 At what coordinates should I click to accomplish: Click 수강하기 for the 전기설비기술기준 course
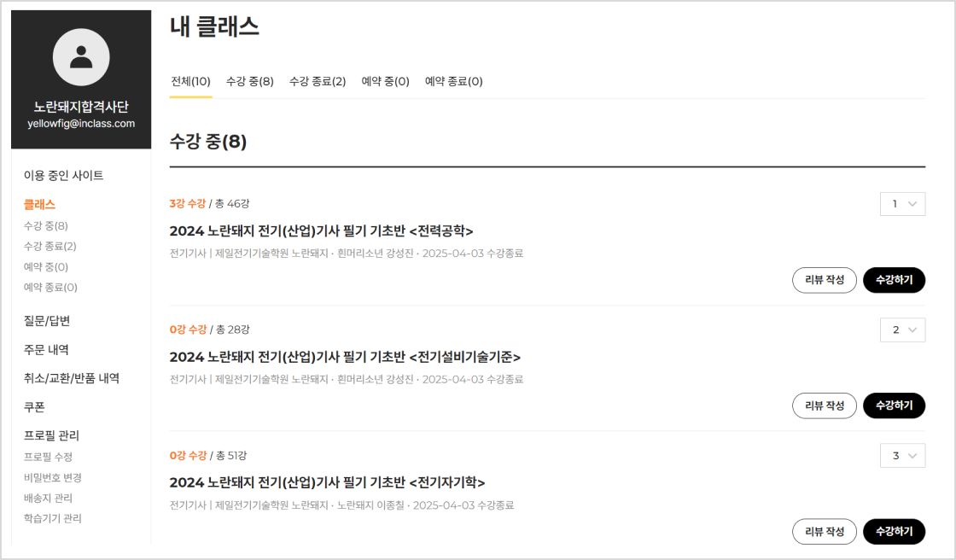click(x=895, y=405)
